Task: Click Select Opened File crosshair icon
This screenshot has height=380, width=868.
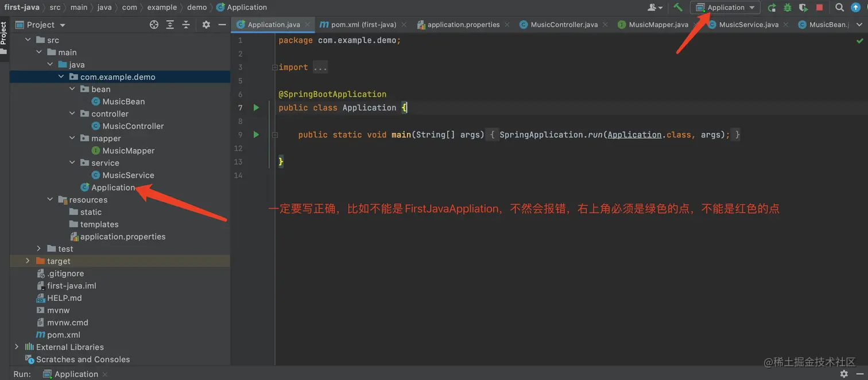Action: 154,25
